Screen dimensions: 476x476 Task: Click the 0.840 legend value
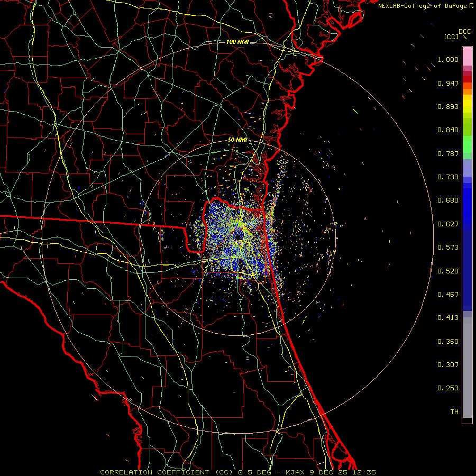(448, 130)
